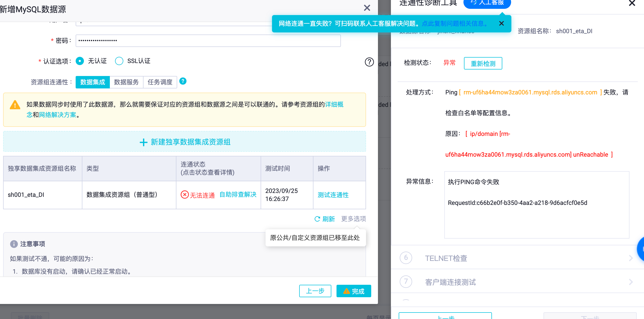This screenshot has width=644, height=319.
Task: Open the 详细概念 link in the warning
Action: pyautogui.click(x=334, y=105)
